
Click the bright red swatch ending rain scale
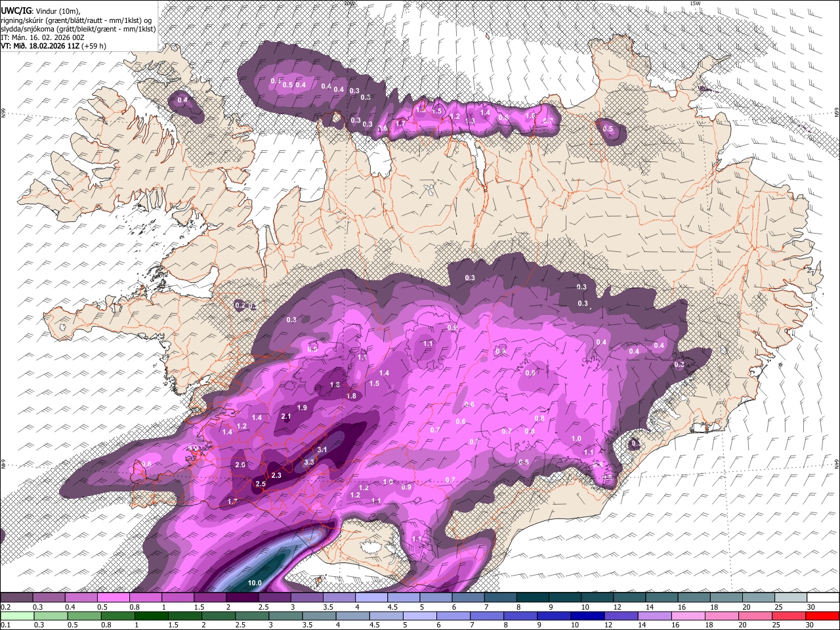823,616
